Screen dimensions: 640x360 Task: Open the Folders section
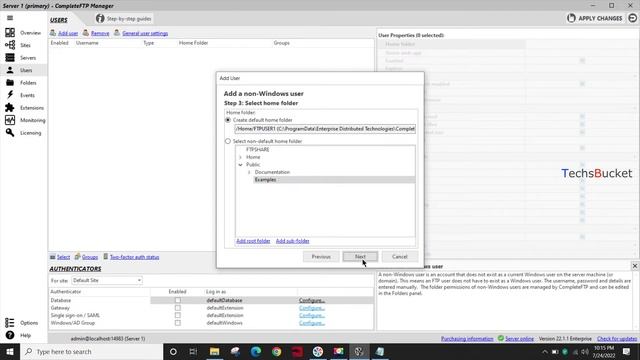(x=21, y=83)
